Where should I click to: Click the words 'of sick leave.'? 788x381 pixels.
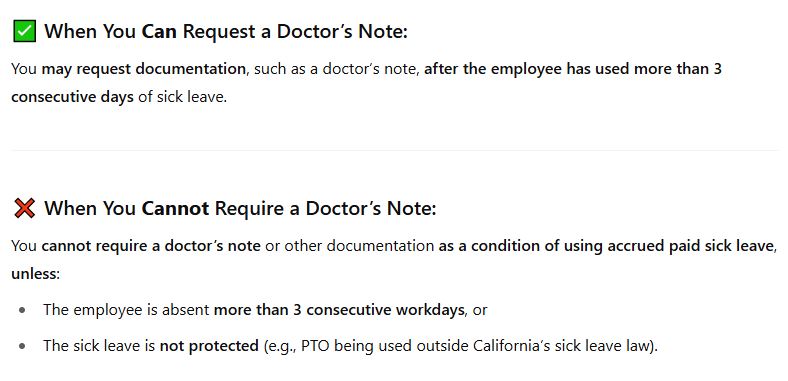pyautogui.click(x=183, y=97)
